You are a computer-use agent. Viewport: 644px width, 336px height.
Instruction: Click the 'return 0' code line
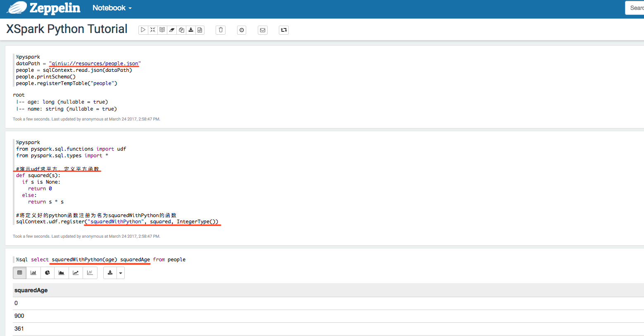click(x=40, y=189)
